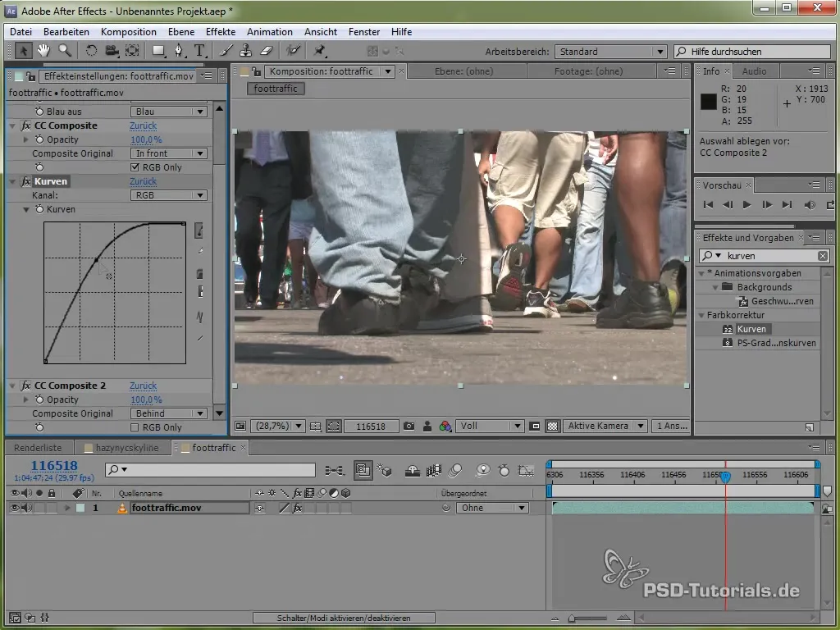Open the graph editor icon
The height and width of the screenshot is (630, 840).
pyautogui.click(x=526, y=470)
